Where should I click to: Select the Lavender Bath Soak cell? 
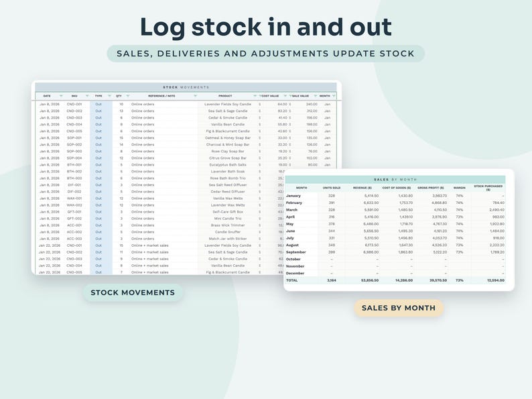(228, 172)
